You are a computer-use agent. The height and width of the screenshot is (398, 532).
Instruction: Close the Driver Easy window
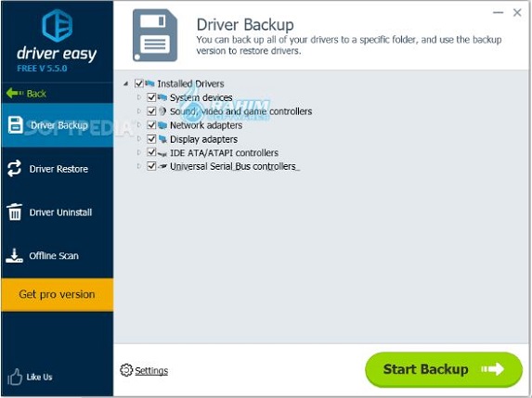click(517, 13)
